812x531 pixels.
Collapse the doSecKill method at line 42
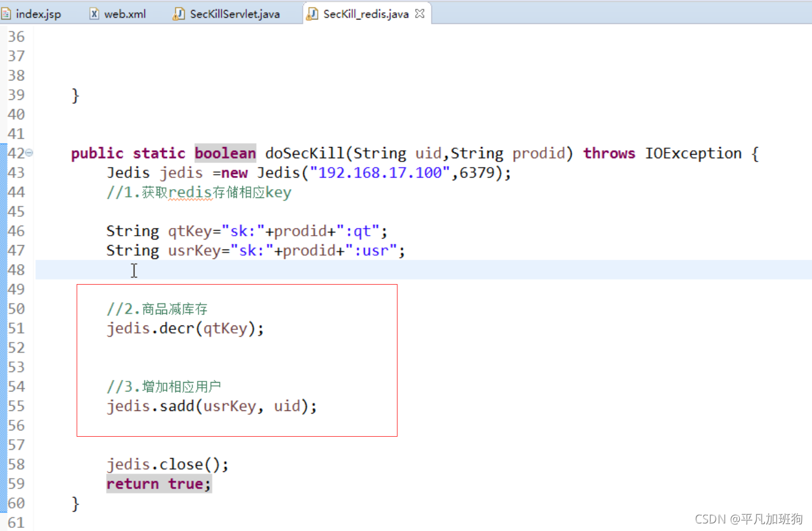click(x=30, y=153)
